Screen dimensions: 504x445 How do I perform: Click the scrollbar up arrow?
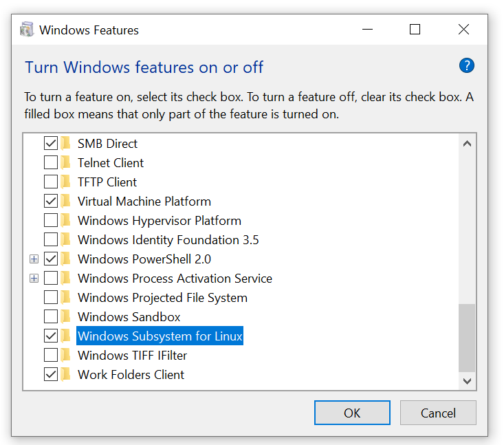pyautogui.click(x=467, y=143)
